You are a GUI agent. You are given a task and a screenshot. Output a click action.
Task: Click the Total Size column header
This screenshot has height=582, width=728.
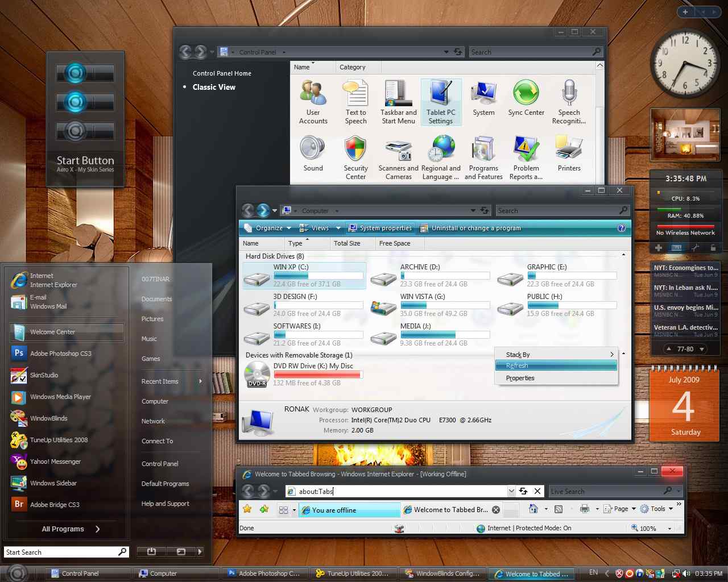pyautogui.click(x=352, y=243)
